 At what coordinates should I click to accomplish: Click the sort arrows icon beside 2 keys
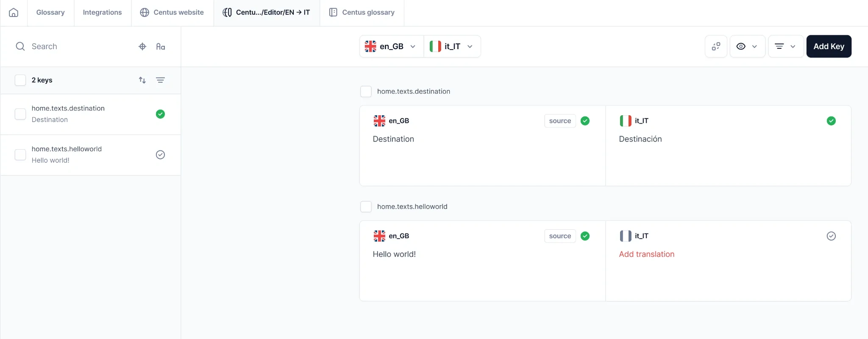pos(142,80)
